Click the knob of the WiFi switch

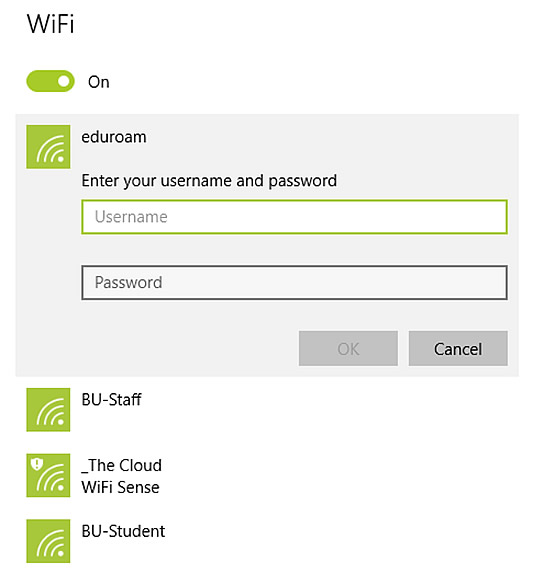click(x=64, y=81)
